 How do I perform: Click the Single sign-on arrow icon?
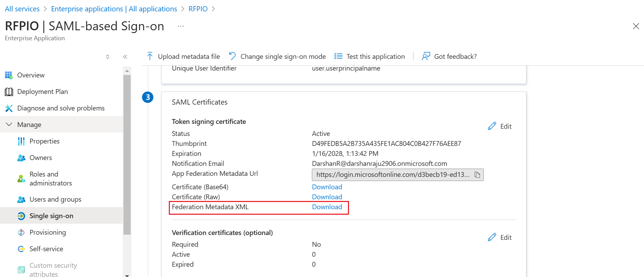[x=21, y=216]
